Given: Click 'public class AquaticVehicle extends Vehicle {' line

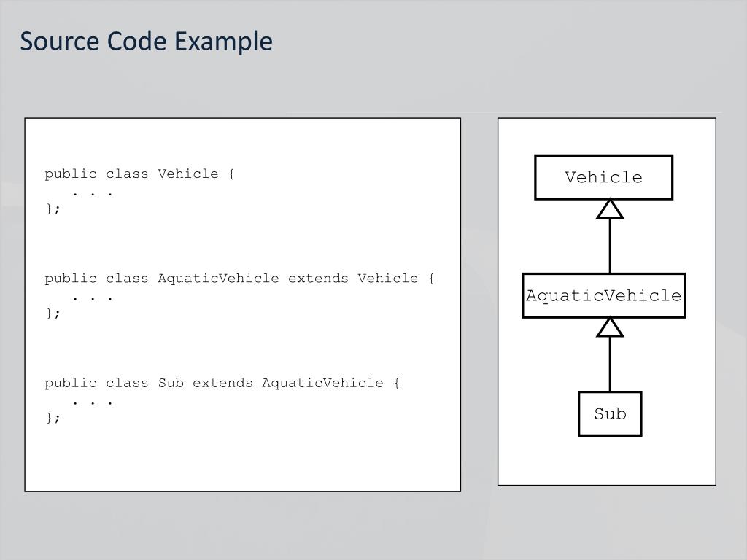Looking at the screenshot, I should tap(239, 278).
